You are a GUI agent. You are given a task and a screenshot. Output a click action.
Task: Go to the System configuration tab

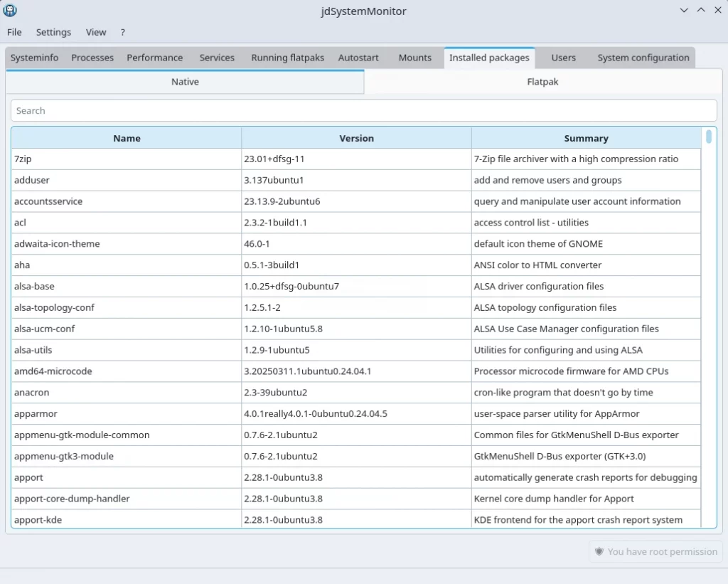(x=643, y=58)
